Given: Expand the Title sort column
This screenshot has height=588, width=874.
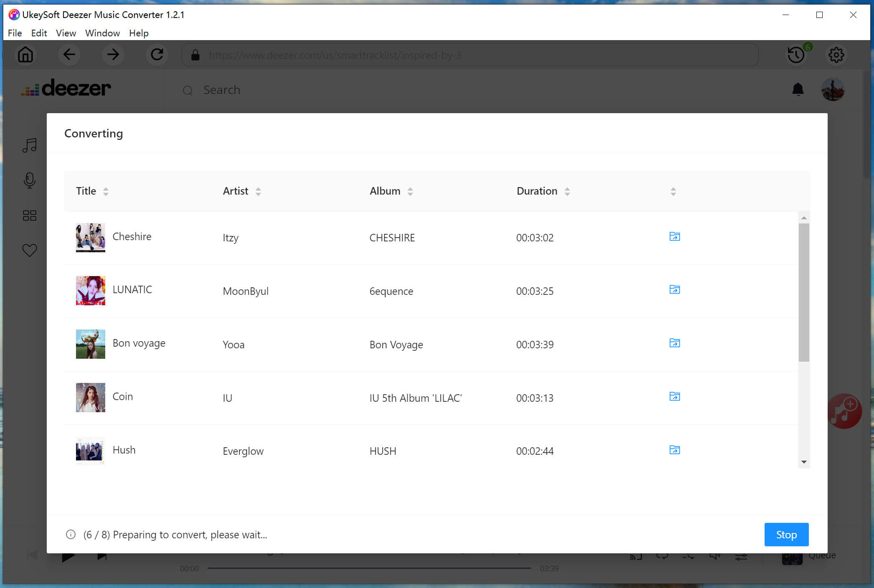Looking at the screenshot, I should 105,191.
